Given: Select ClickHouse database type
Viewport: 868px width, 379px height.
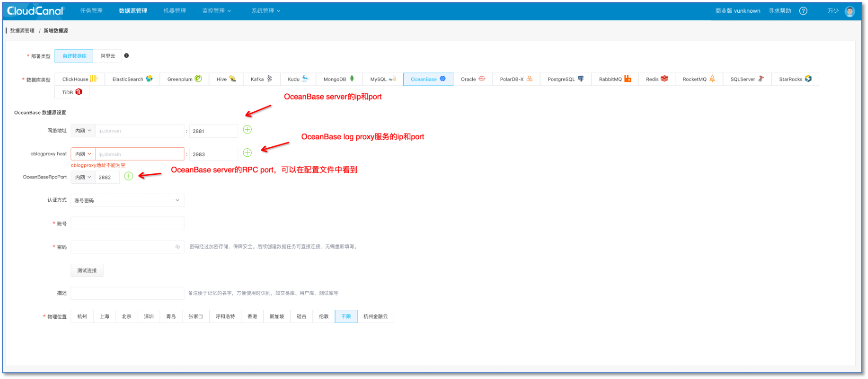Looking at the screenshot, I should point(80,79).
